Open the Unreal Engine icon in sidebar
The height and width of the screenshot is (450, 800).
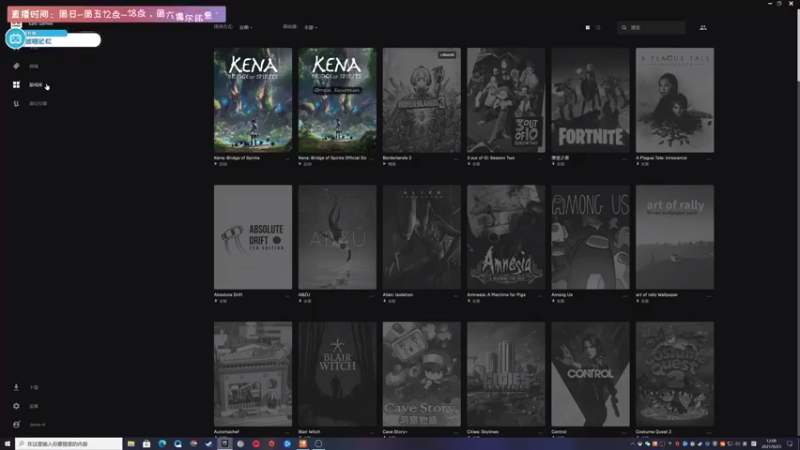[x=16, y=104]
